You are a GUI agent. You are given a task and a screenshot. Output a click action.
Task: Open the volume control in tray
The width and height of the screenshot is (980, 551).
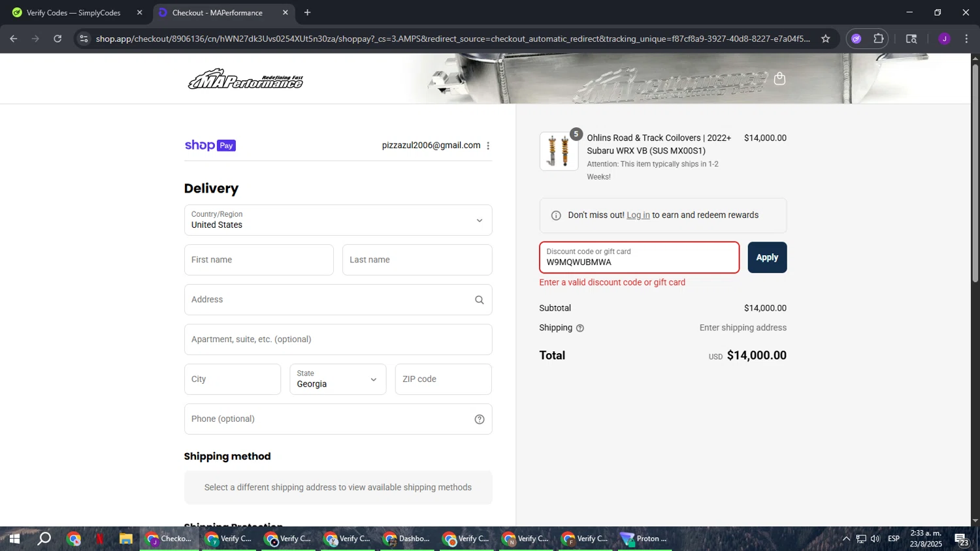(875, 539)
